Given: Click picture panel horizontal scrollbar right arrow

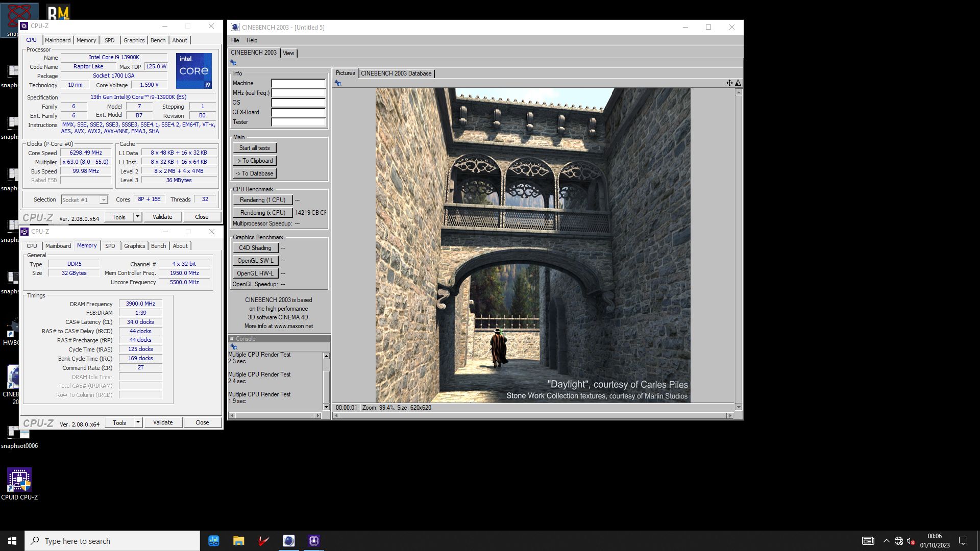Looking at the screenshot, I should click(730, 416).
